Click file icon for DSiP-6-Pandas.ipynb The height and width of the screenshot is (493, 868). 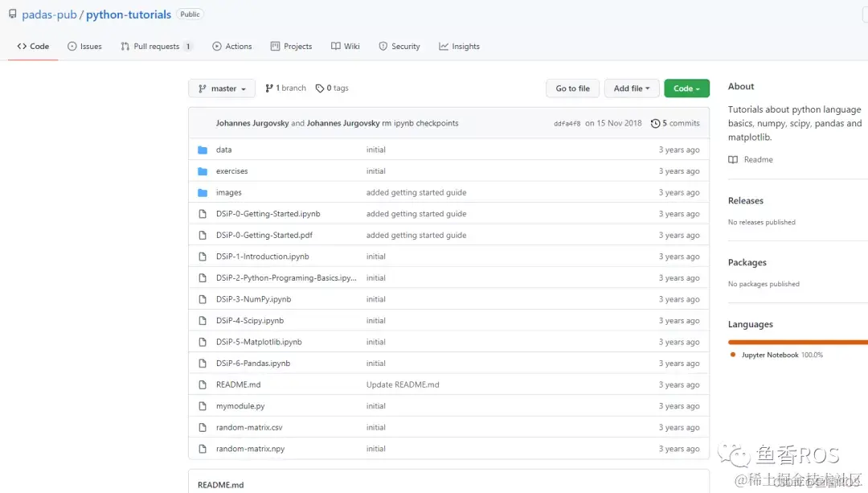[x=203, y=364]
